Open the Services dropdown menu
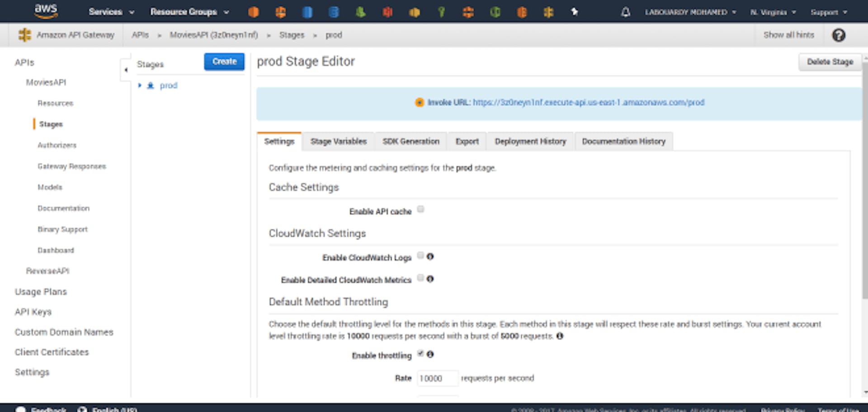 click(x=111, y=12)
